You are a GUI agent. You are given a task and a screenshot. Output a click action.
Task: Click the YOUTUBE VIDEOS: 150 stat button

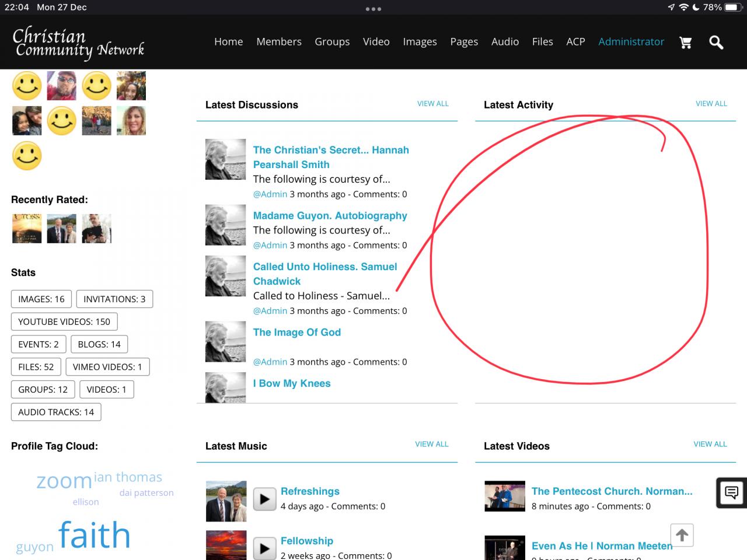[x=64, y=321]
